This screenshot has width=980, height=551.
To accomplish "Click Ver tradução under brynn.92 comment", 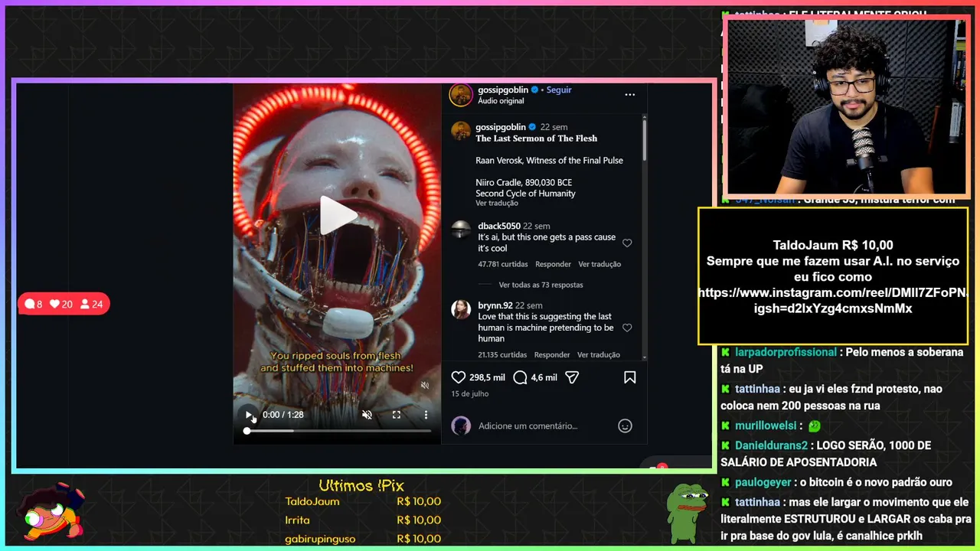I will click(x=599, y=355).
